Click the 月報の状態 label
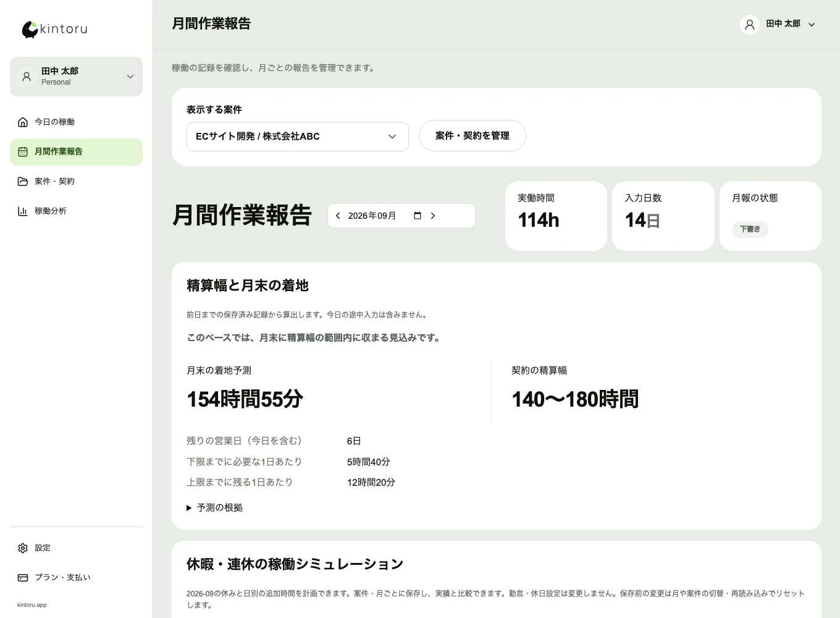 click(755, 198)
